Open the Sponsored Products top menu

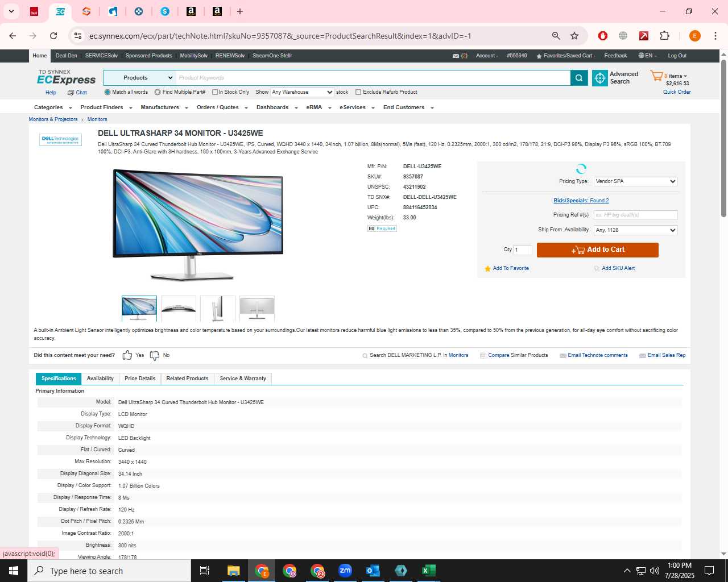(148, 56)
